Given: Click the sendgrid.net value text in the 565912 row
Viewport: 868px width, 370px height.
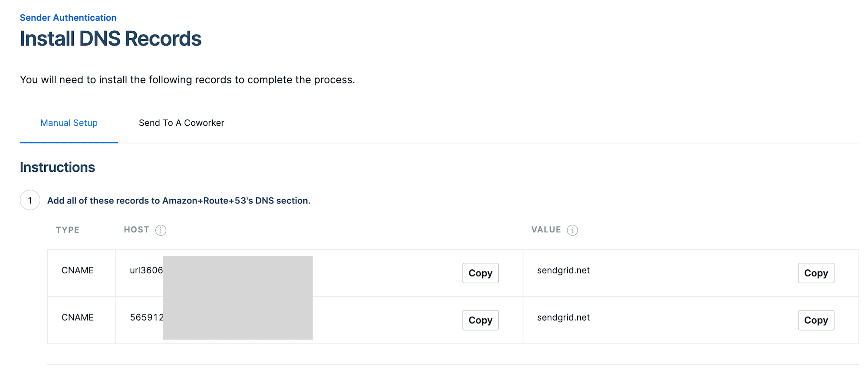Looking at the screenshot, I should pyautogui.click(x=563, y=318).
